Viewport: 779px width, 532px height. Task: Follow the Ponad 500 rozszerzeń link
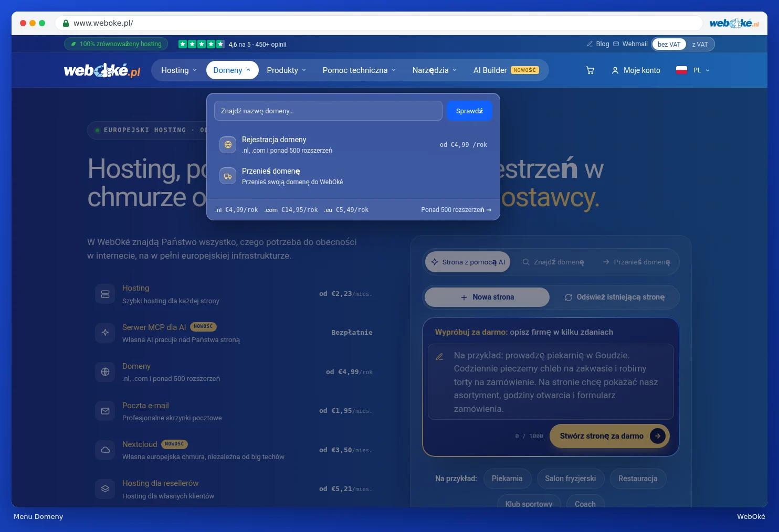pos(456,210)
